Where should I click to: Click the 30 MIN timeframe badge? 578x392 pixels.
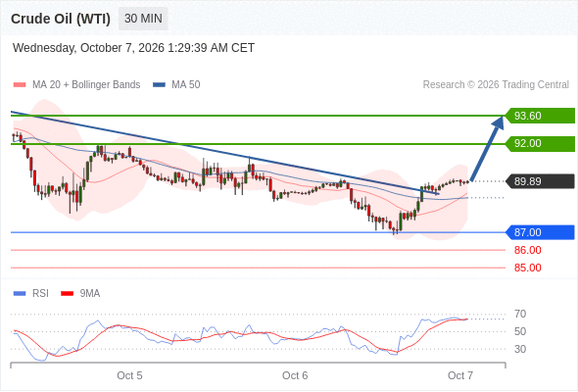tap(143, 19)
